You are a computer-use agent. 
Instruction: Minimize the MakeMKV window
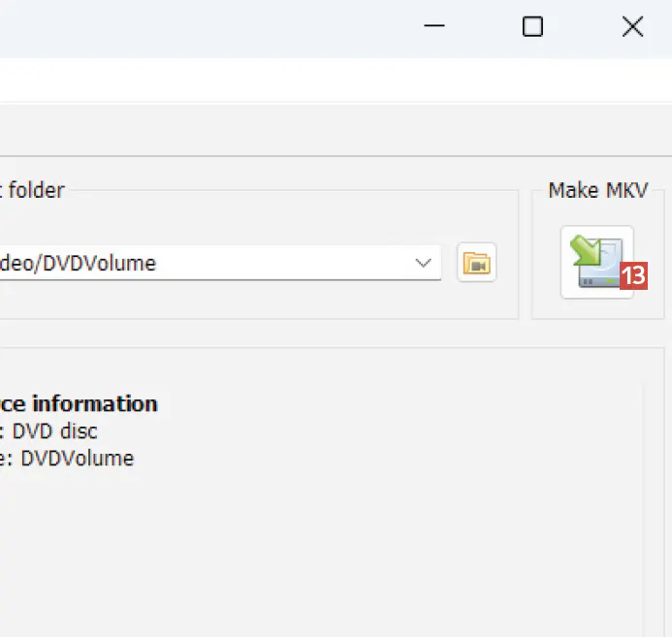point(434,27)
